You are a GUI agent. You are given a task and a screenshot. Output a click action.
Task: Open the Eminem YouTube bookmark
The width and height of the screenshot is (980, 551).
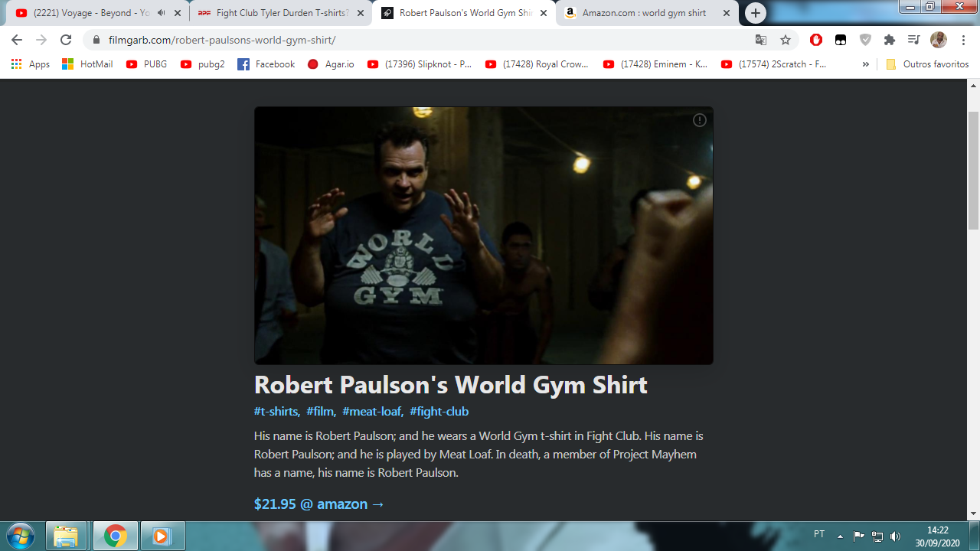coord(656,64)
